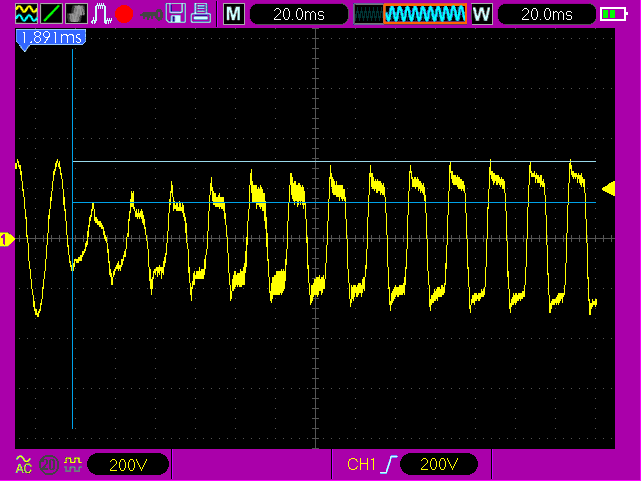Click the yellow channel 1 ground marker

click(x=7, y=239)
